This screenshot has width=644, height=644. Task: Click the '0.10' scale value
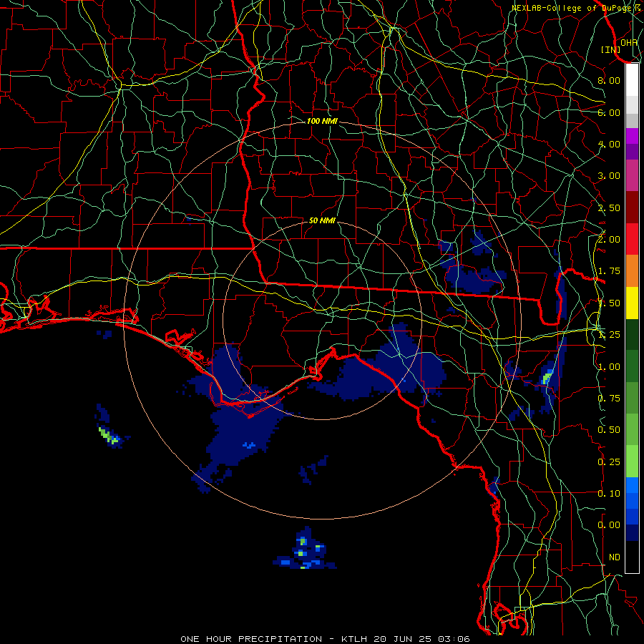[609, 494]
